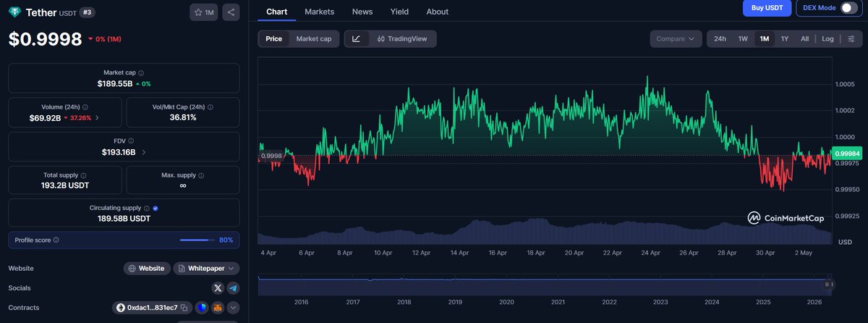Switch chart to Market cap view

[314, 38]
